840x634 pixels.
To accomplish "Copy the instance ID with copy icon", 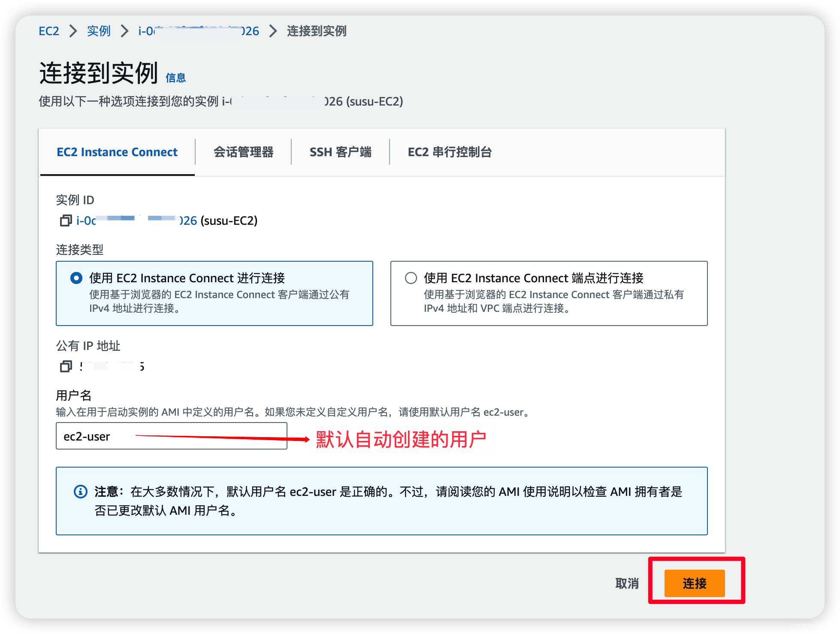I will tap(66, 220).
